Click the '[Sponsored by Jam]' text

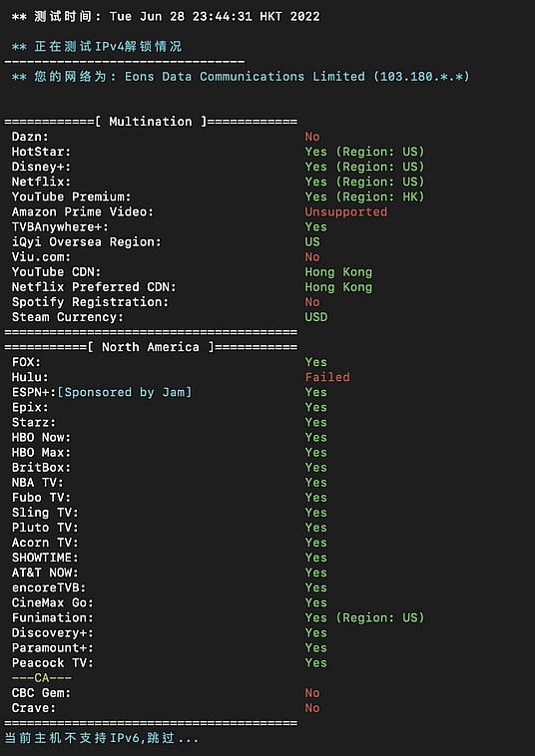pos(125,393)
